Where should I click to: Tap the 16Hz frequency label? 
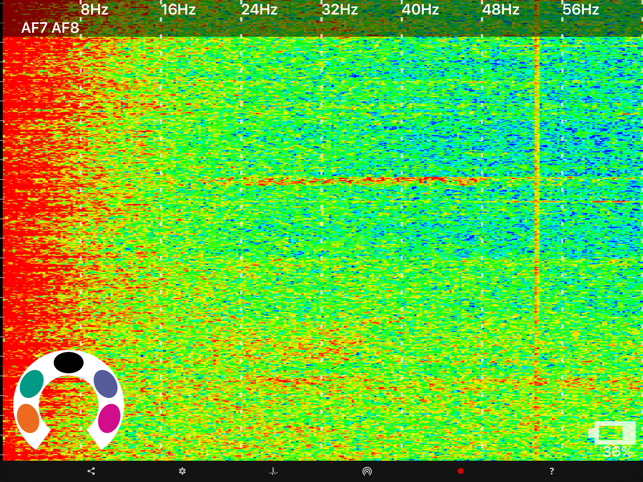click(178, 9)
